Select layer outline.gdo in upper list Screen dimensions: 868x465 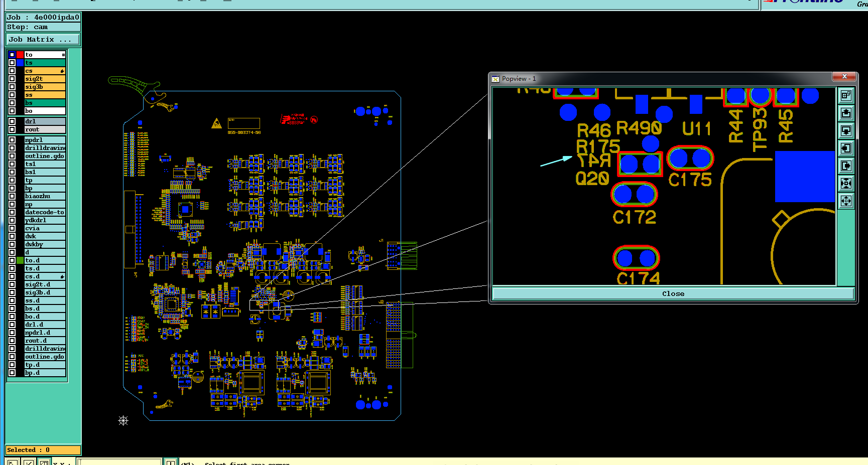point(45,156)
